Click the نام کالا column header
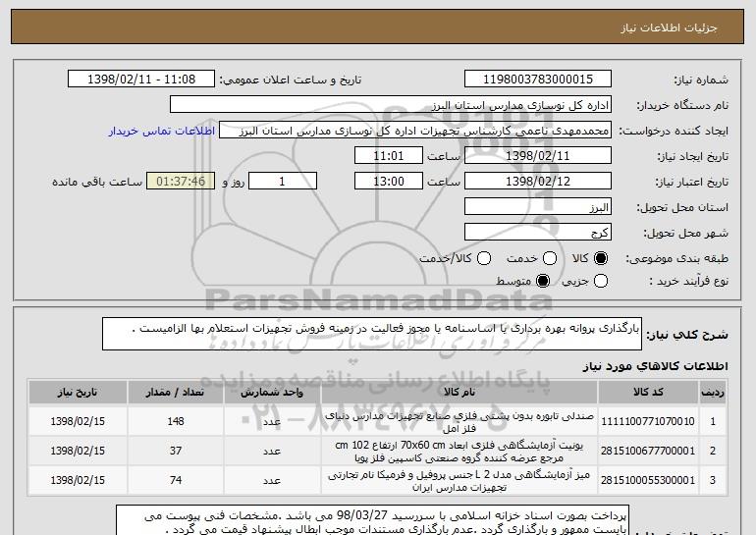 (459, 393)
